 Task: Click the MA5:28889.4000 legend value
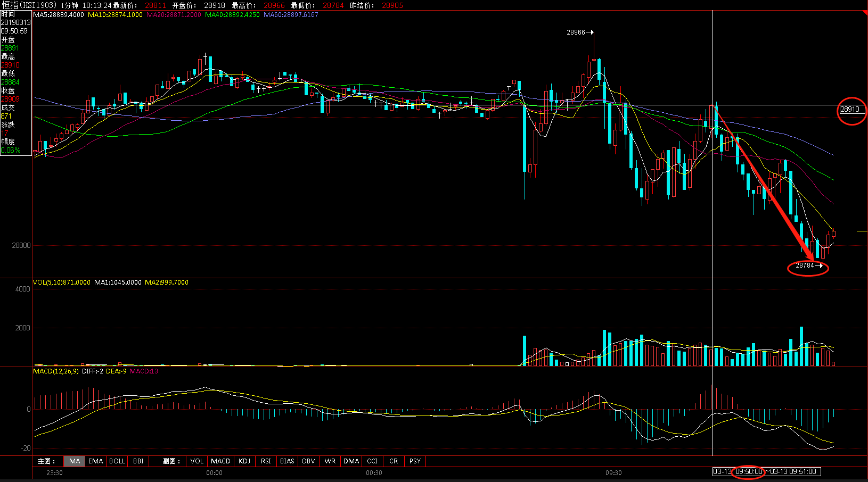pos(59,15)
